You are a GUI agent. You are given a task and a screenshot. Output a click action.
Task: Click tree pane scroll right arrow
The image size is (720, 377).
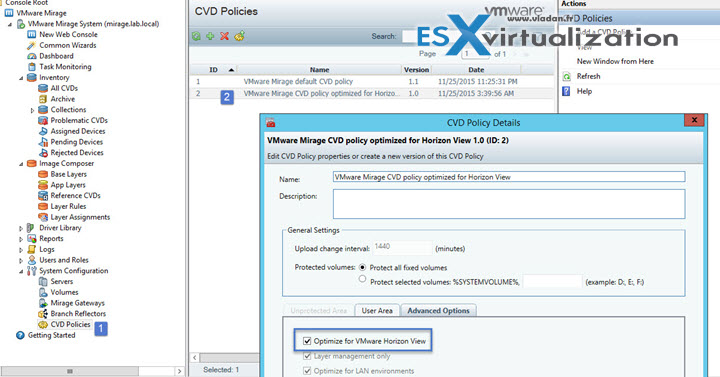pyautogui.click(x=179, y=371)
